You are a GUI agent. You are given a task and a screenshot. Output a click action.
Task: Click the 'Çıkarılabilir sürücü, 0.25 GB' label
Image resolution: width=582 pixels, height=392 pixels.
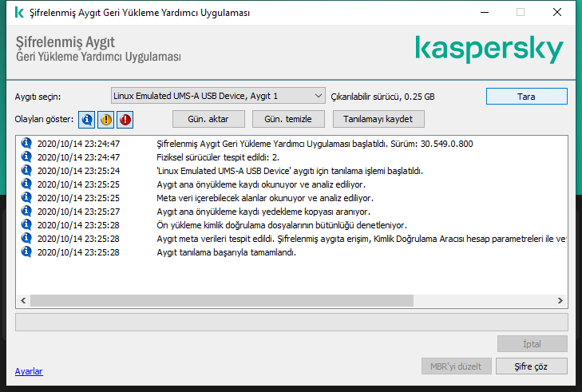coord(382,97)
